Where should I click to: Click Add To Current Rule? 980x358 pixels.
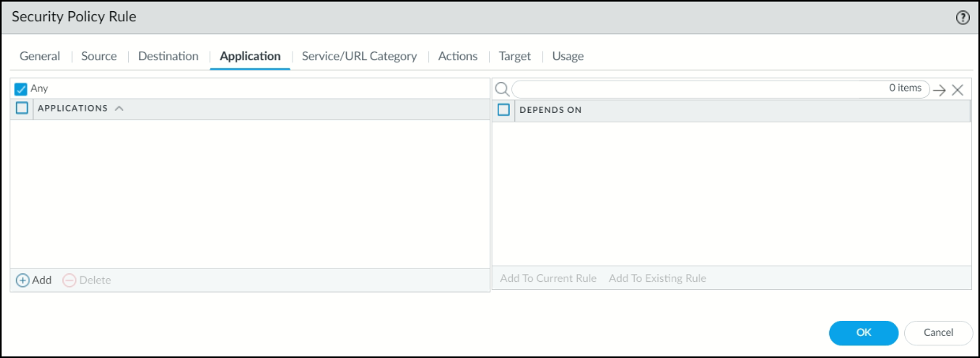coord(548,278)
